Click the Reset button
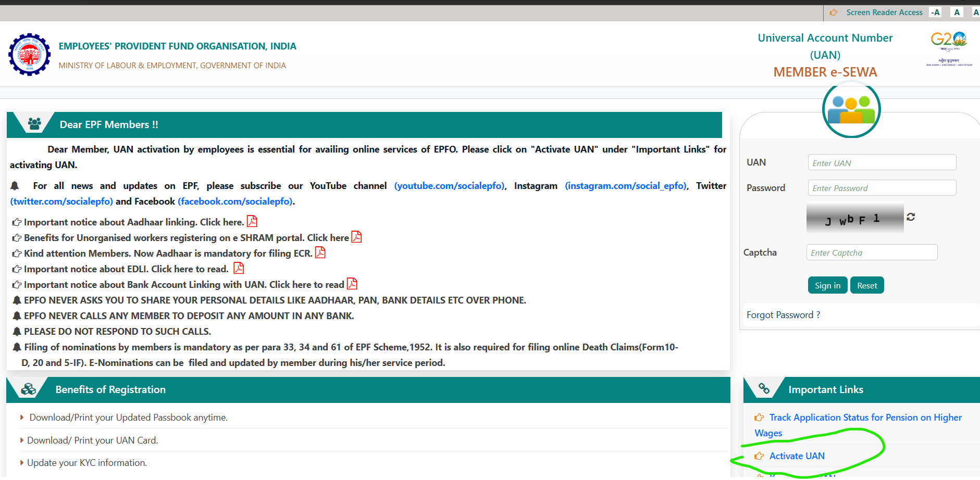 click(867, 285)
